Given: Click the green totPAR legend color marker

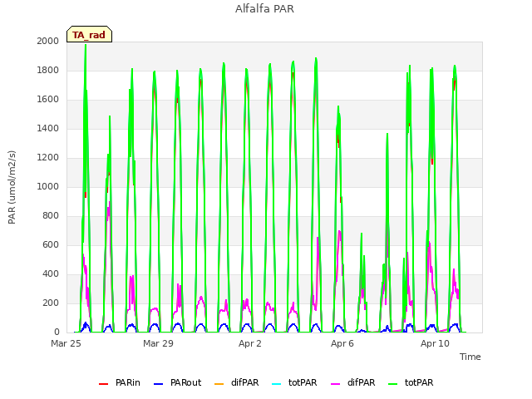Looking at the screenshot, I should pos(393,384).
